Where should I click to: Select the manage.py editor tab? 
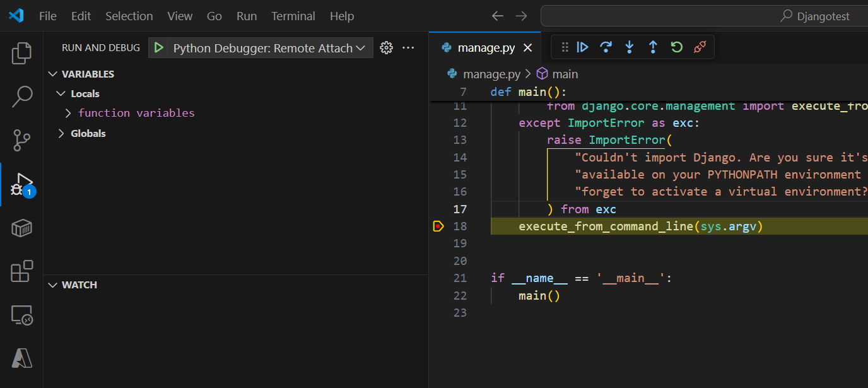pos(486,47)
